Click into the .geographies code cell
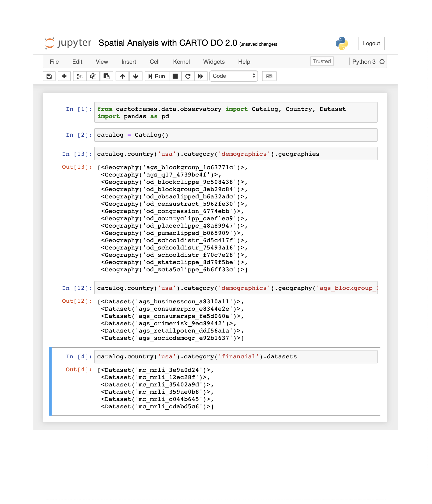This screenshot has width=432, height=504. (x=236, y=154)
